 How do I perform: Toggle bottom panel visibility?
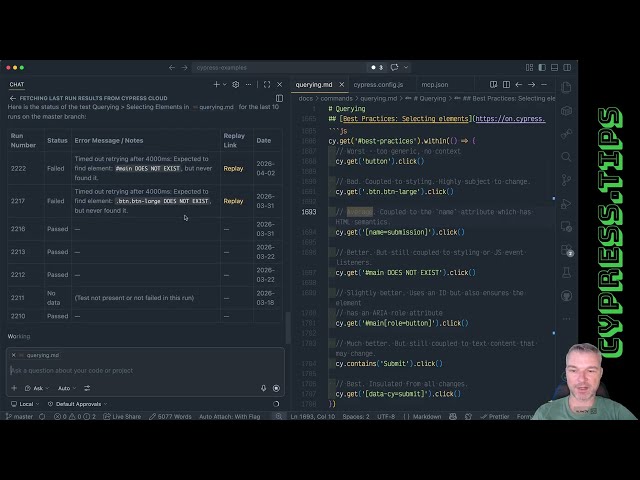coord(554,67)
